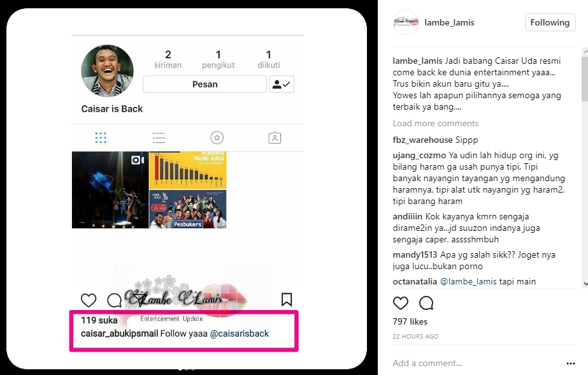Click the comments scrollbar up arrow
The height and width of the screenshot is (375, 588).
click(x=585, y=50)
